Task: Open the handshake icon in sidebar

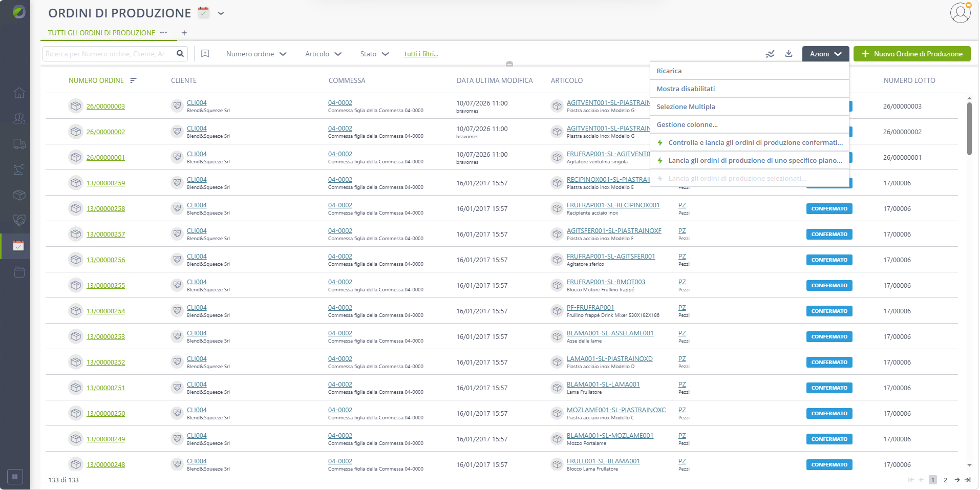Action: click(x=19, y=221)
